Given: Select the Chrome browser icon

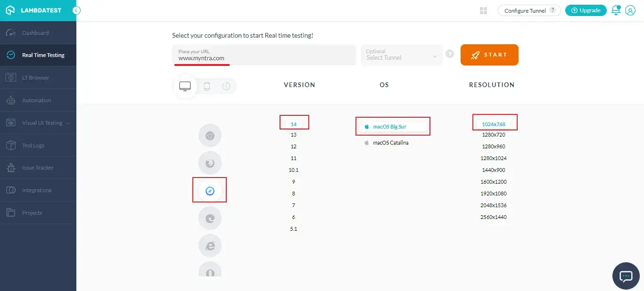Looking at the screenshot, I should coord(210,136).
